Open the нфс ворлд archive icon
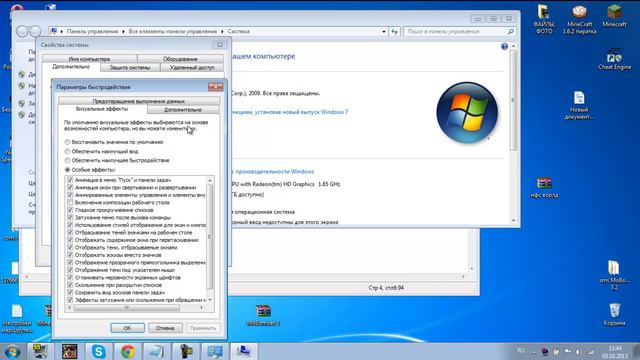Screen dimensions: 640x360 pyautogui.click(x=544, y=187)
